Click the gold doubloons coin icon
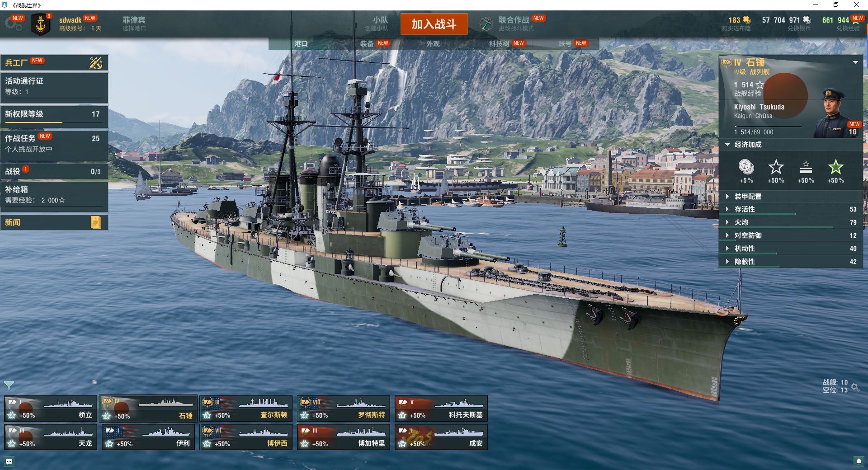This screenshot has height=470, width=868. 747,20
